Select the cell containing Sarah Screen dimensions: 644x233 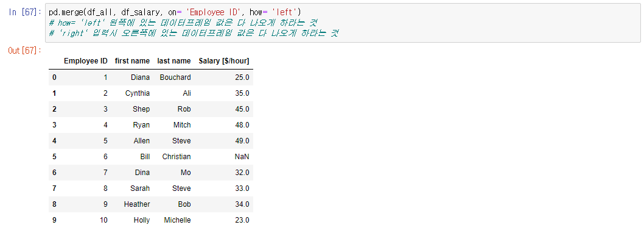(x=141, y=188)
